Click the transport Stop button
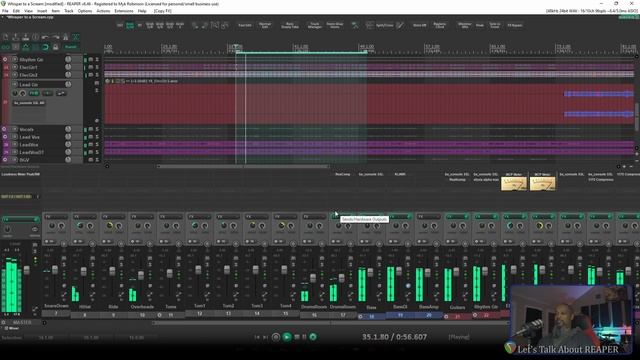 [297, 337]
